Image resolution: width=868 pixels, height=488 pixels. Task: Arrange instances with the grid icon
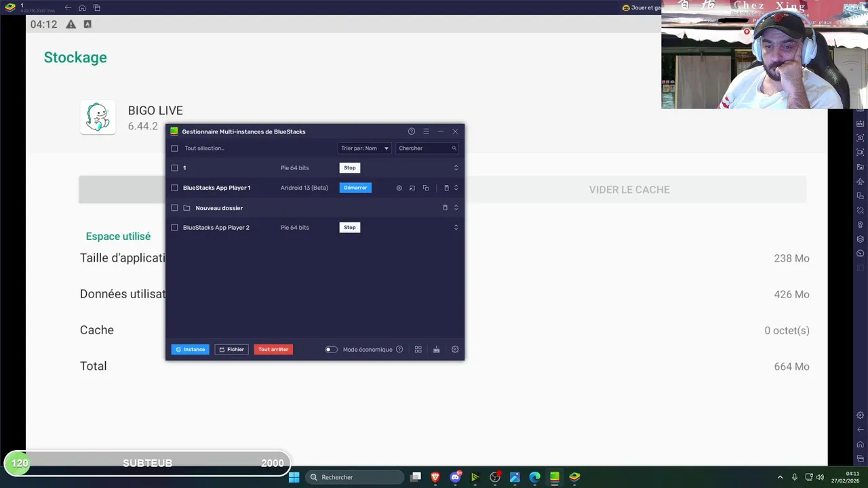click(x=418, y=350)
